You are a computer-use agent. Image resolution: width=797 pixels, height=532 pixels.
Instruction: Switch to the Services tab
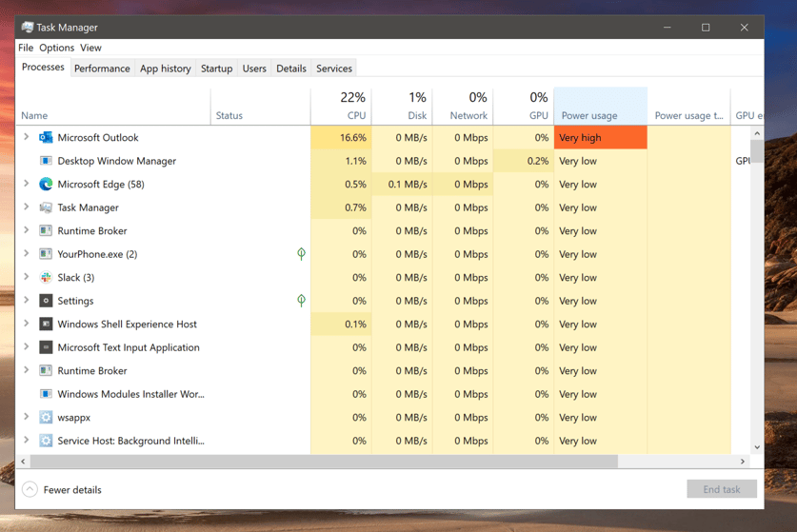[334, 69]
